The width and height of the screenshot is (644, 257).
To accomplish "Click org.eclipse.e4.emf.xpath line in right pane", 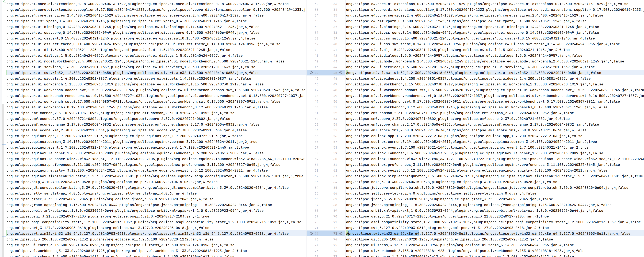I will [x=466, y=21].
